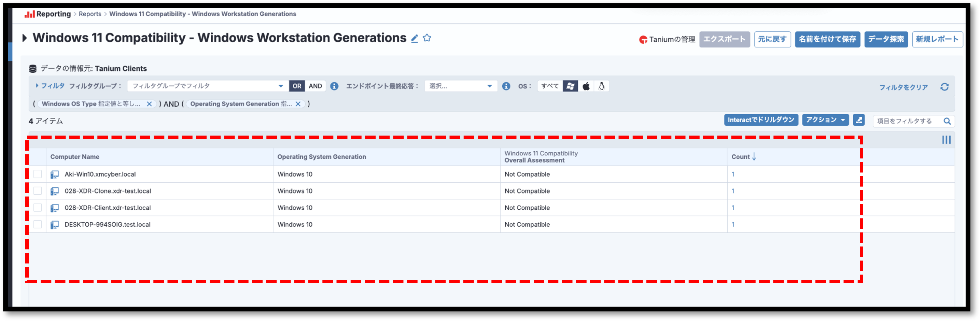Click computer icon for 028-XDR-Clone.xdr-test.local

pyautogui.click(x=55, y=191)
